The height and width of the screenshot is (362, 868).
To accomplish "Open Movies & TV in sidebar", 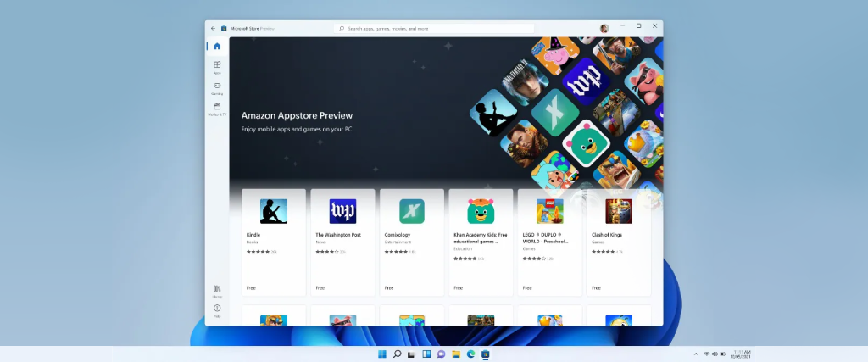I will [217, 109].
